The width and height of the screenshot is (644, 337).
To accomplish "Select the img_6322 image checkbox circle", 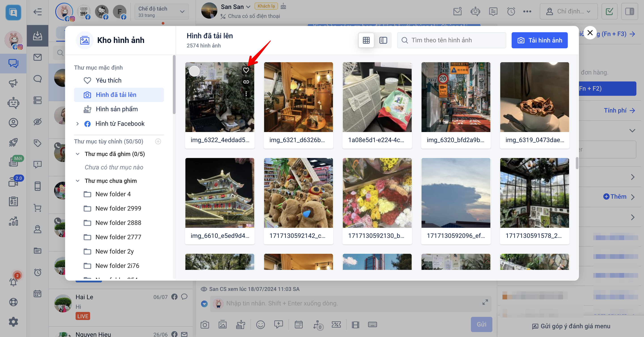I will (x=194, y=71).
